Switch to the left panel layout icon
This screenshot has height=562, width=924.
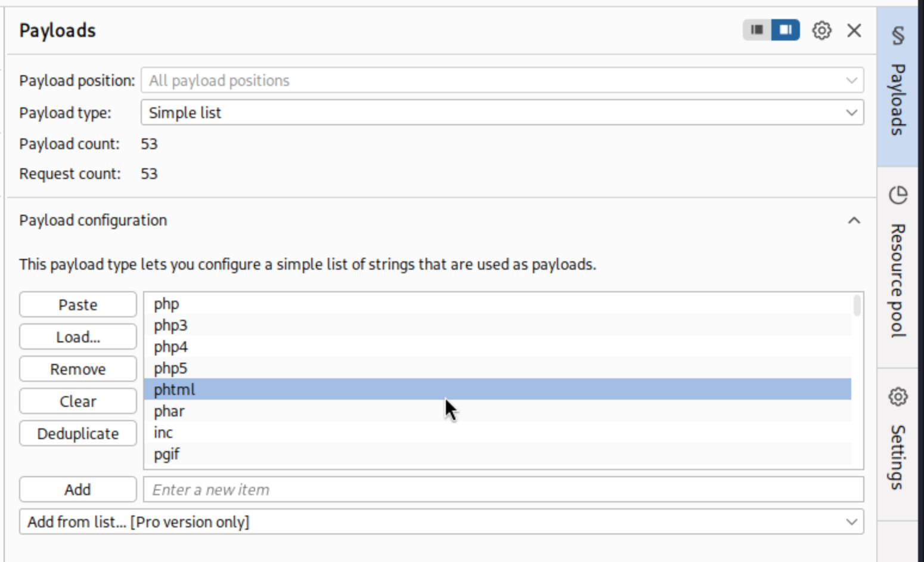click(x=757, y=30)
